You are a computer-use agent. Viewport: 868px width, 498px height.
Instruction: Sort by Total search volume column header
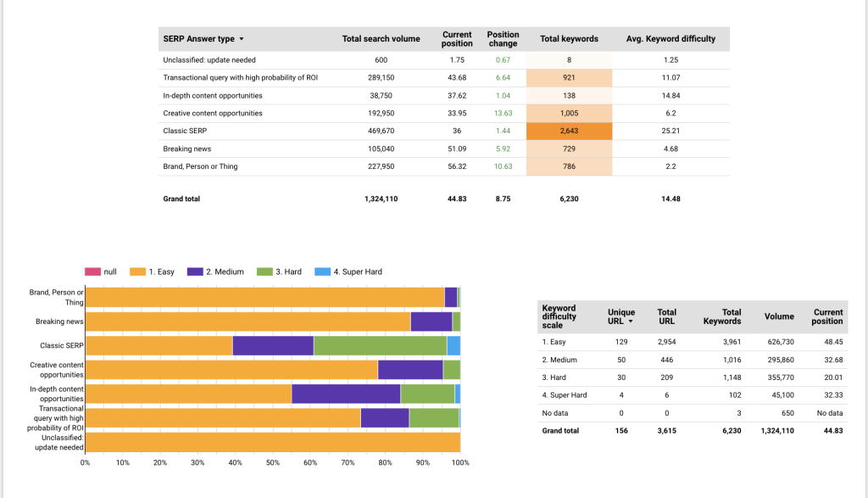(x=381, y=39)
